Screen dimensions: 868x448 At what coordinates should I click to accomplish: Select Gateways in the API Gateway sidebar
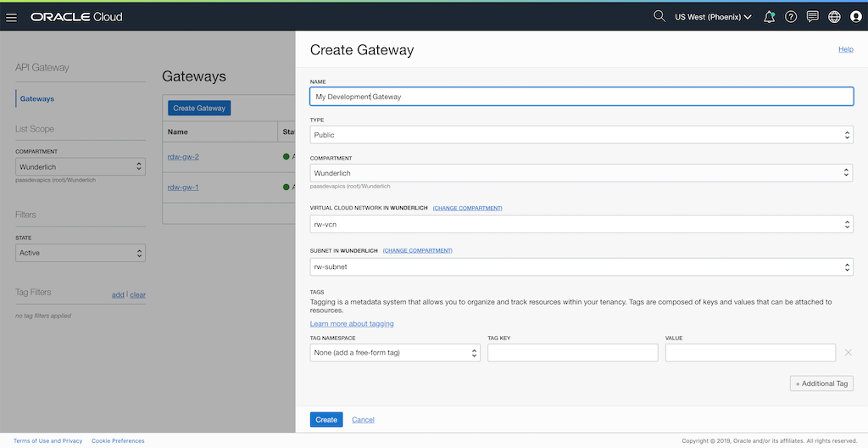click(37, 98)
